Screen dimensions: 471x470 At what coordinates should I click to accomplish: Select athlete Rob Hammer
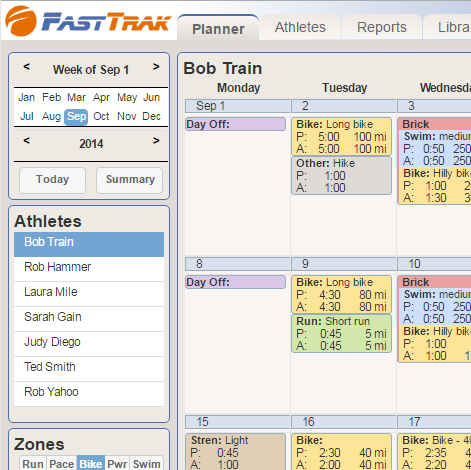[89, 269]
